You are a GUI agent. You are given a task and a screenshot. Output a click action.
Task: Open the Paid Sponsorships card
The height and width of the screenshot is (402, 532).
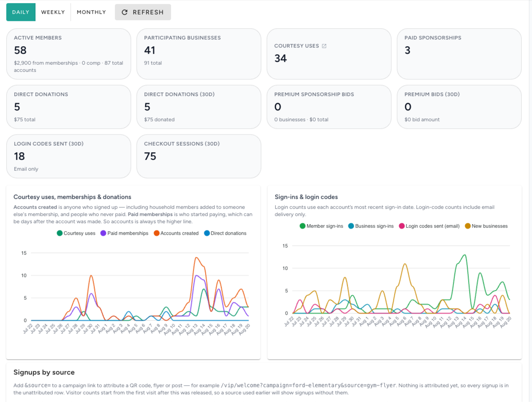click(459, 54)
